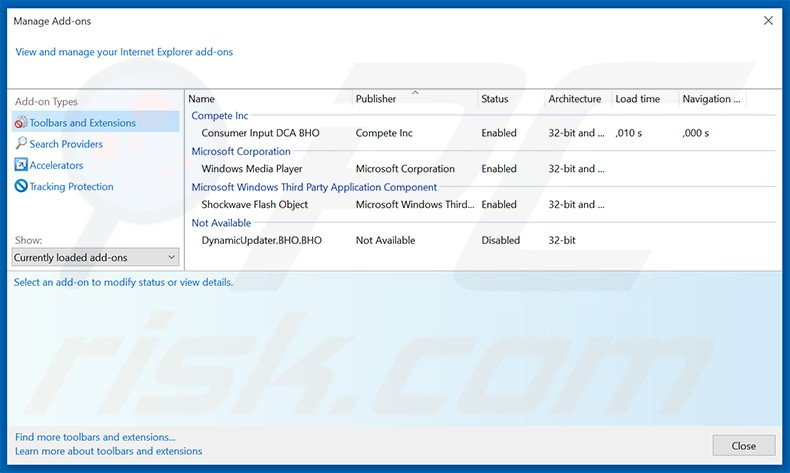The image size is (790, 473).
Task: Select the Consumer Input DCA BHO add-on
Action: click(x=260, y=133)
